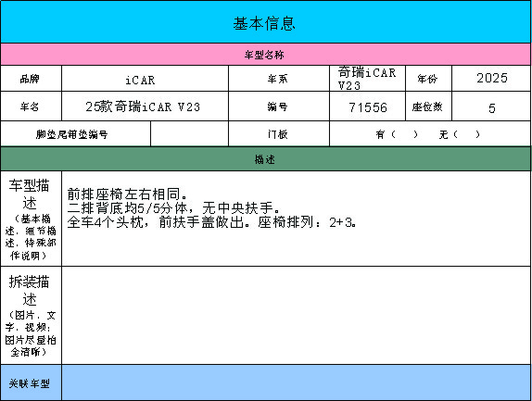Click the pink 车型名称 section bar

click(x=266, y=55)
